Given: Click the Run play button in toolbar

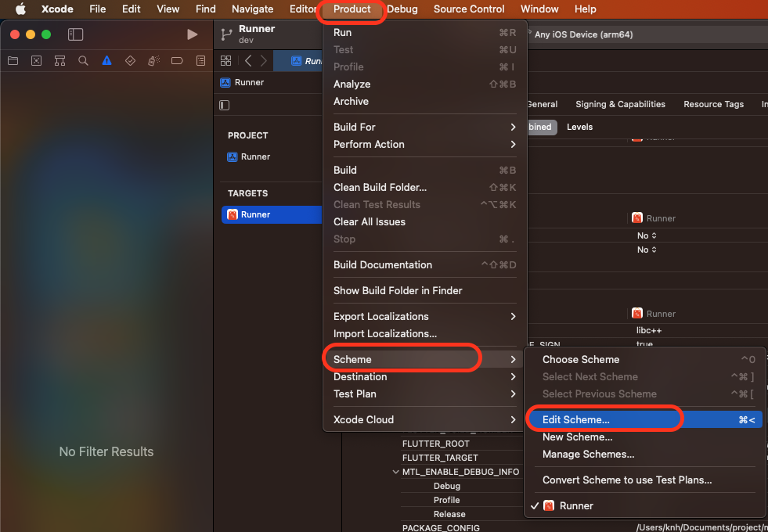Looking at the screenshot, I should click(x=193, y=34).
